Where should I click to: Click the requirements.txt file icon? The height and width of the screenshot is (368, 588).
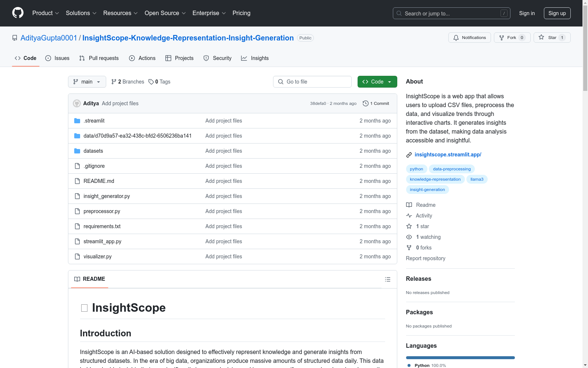77,226
